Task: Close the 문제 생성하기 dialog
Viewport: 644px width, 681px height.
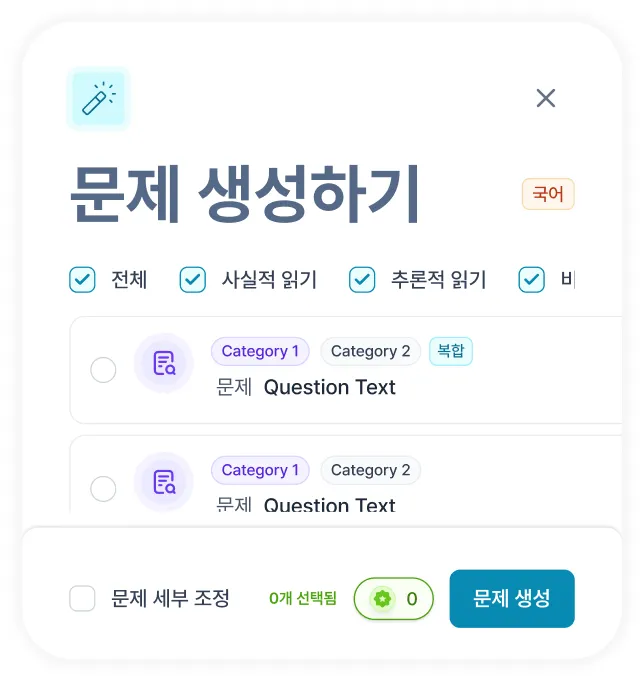Action: [545, 98]
